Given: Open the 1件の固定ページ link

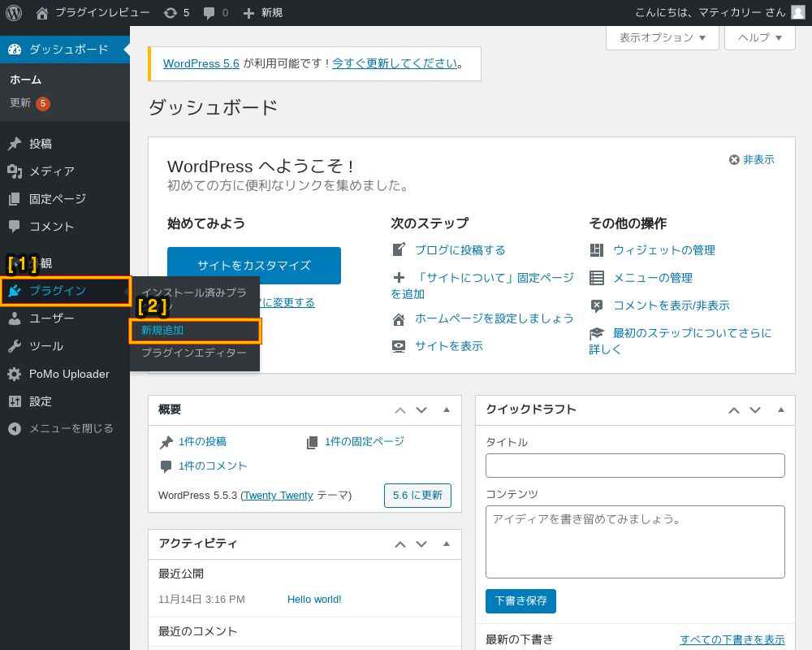Looking at the screenshot, I should (x=364, y=442).
